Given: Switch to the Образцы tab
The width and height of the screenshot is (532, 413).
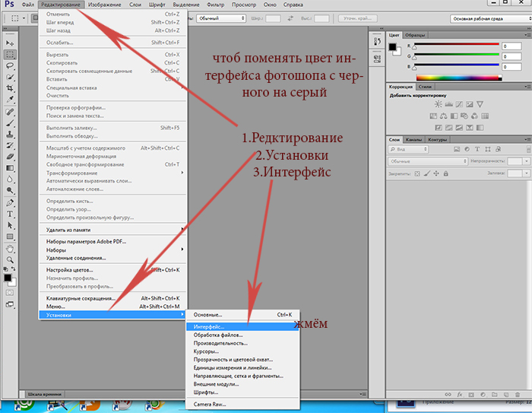Looking at the screenshot, I should point(415,35).
